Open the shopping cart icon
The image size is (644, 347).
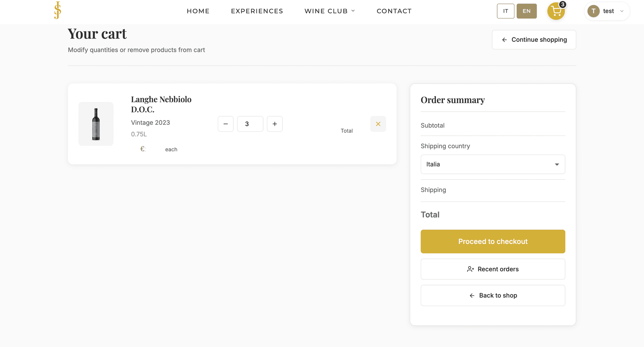[x=556, y=11]
